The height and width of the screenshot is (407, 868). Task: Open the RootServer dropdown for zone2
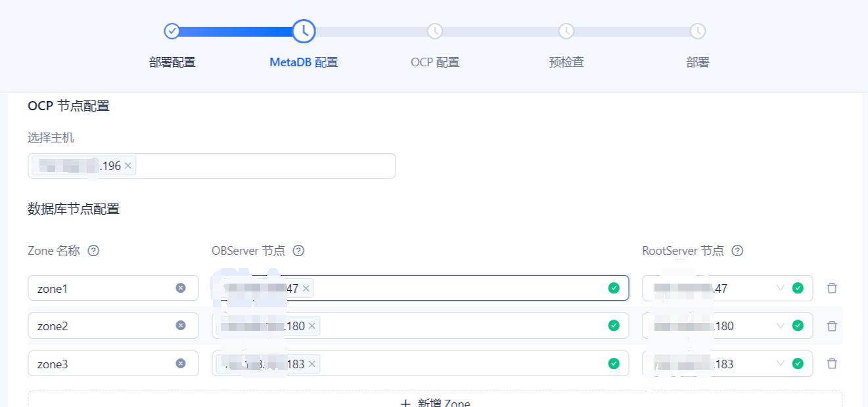click(x=727, y=326)
